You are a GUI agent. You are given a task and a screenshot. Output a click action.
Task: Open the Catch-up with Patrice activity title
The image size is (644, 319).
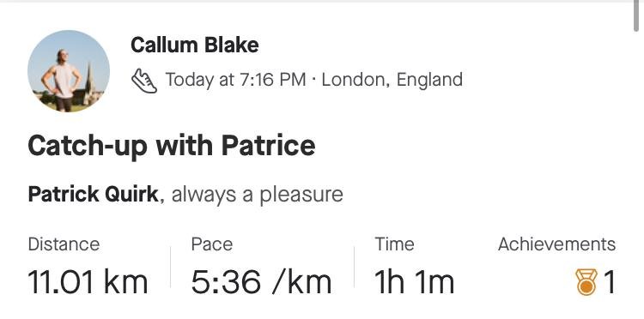pos(172,145)
